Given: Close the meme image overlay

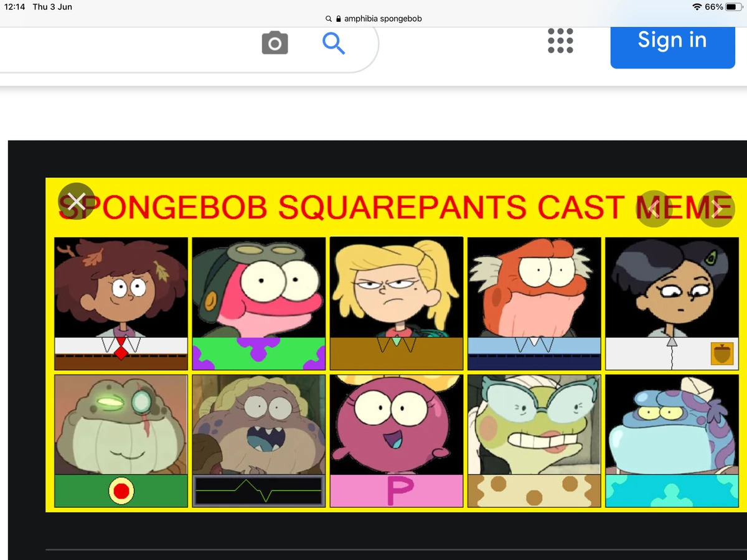Looking at the screenshot, I should coord(77,202).
